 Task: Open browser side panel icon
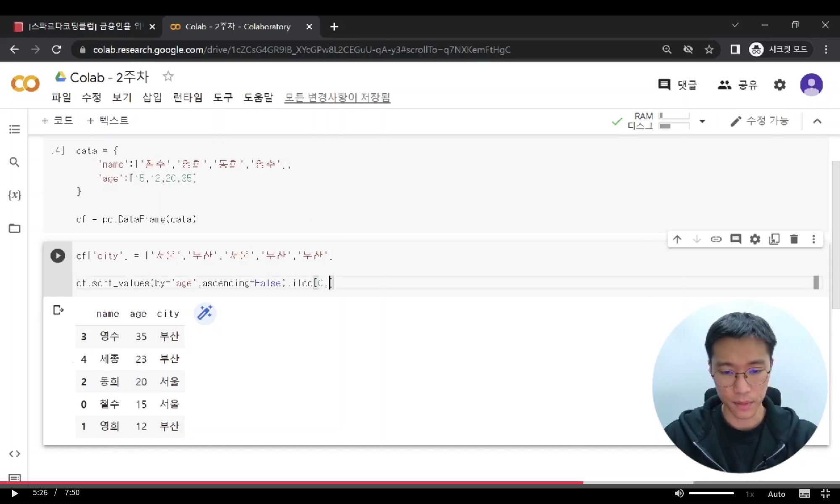[735, 50]
